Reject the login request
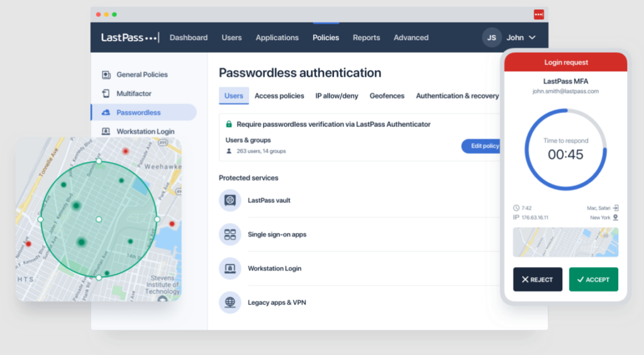644x355 pixels. pyautogui.click(x=538, y=280)
